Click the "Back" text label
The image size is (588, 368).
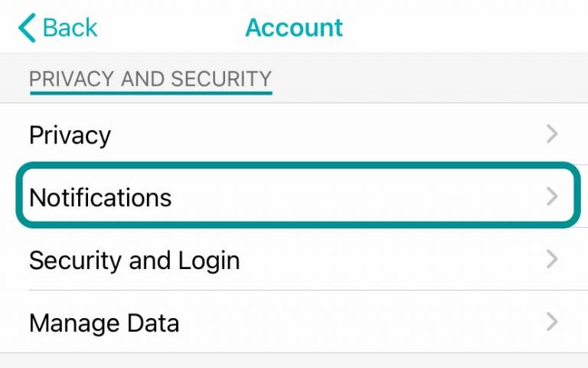tap(70, 28)
